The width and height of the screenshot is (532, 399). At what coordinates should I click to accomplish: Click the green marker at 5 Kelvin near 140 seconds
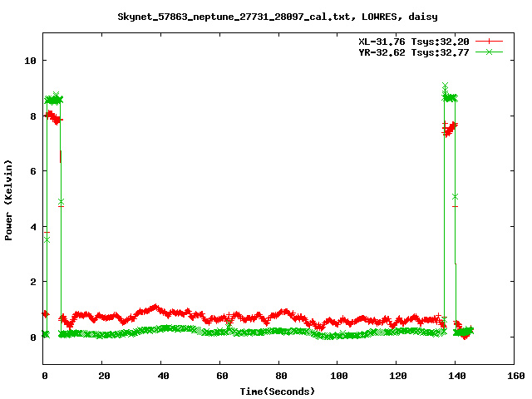click(455, 197)
